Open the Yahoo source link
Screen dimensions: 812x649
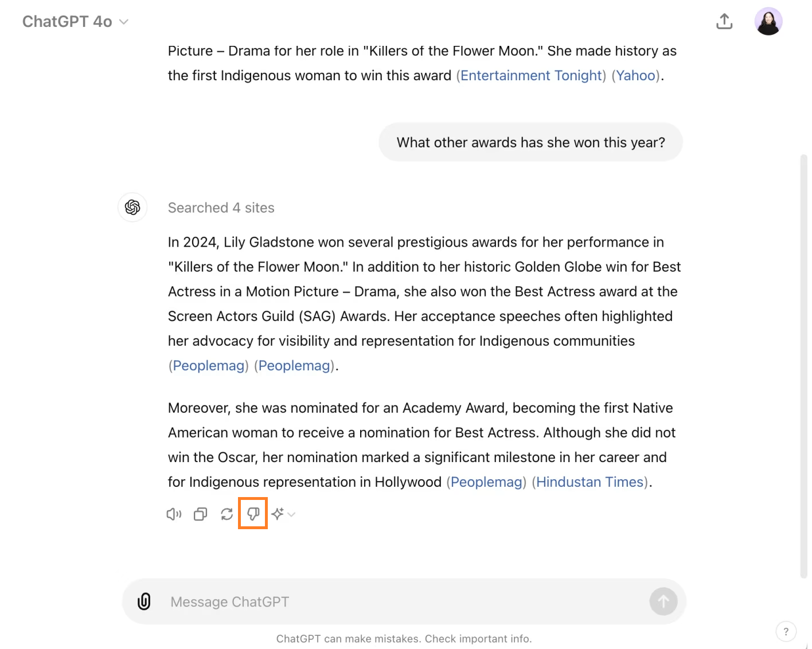point(635,76)
